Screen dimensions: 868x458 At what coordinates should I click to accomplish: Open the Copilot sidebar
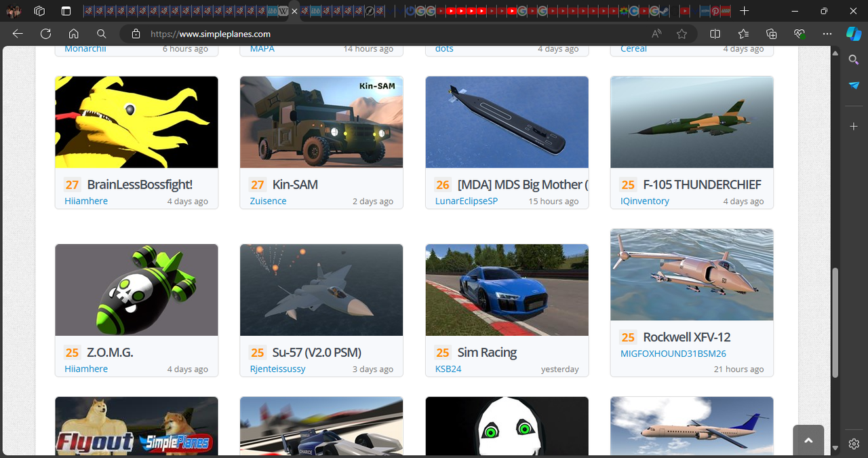coord(853,33)
